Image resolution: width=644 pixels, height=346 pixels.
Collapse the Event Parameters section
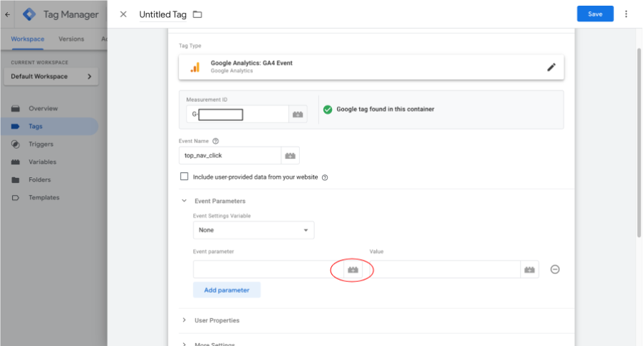tap(184, 201)
